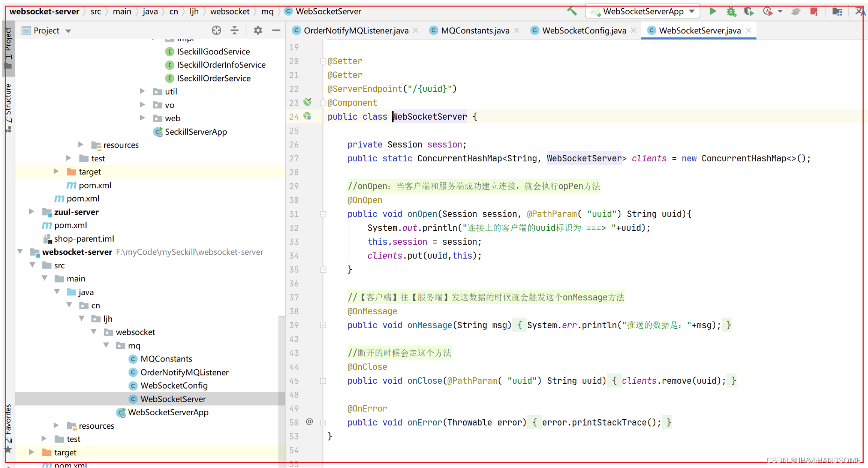Expand the resources folder under websocket-server main
Image resolution: width=868 pixels, height=468 pixels.
tap(56, 425)
